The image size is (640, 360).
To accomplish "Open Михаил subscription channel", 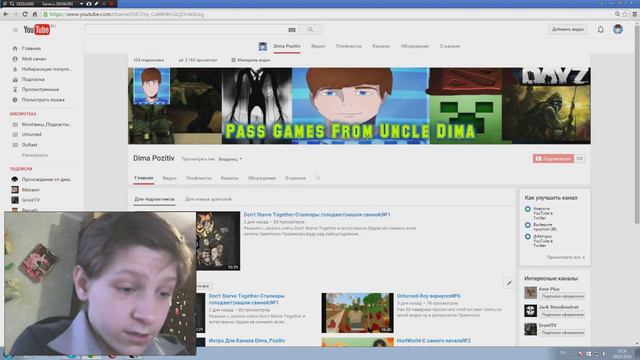I will click(x=31, y=190).
